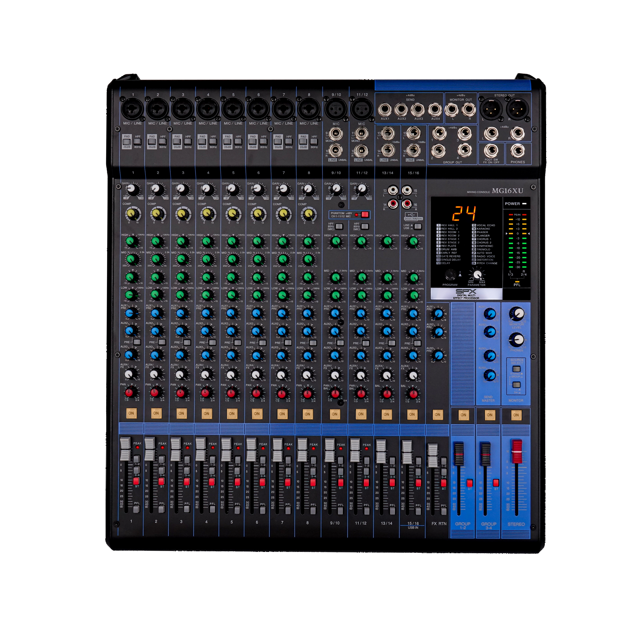Screen dimensions: 644x644
Task: Click the channel 1 GAIN knob
Action: [132, 189]
